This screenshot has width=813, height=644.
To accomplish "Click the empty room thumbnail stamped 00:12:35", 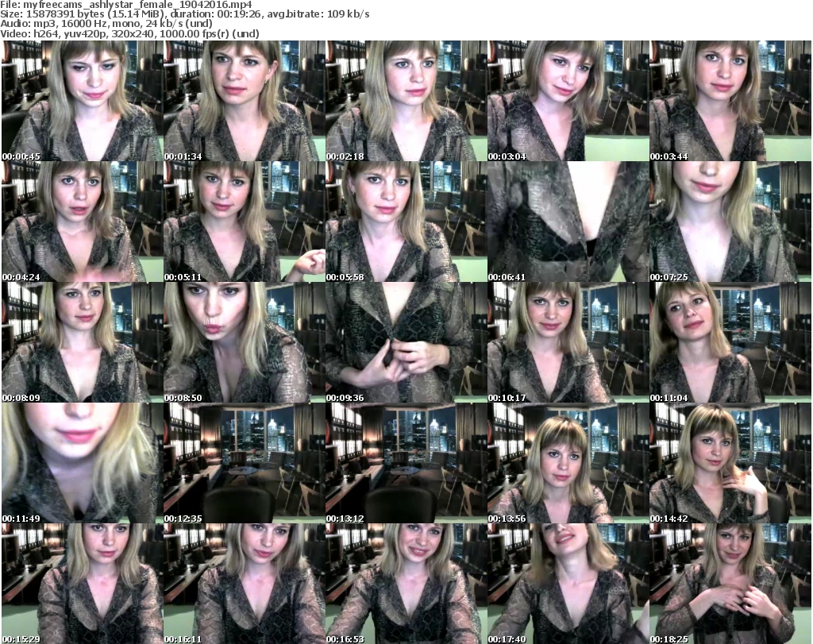I will click(245, 463).
